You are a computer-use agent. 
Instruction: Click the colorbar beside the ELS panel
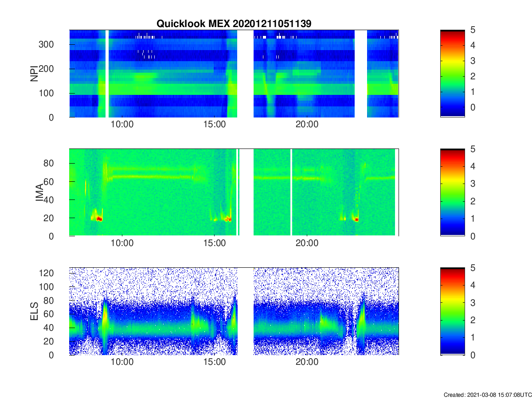[452, 311]
